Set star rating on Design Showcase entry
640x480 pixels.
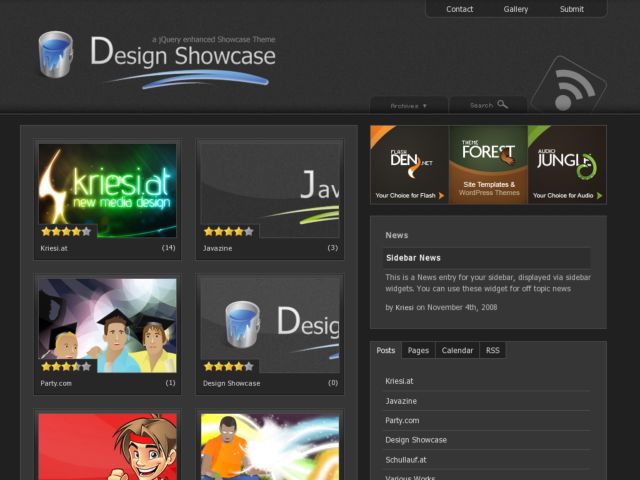click(229, 367)
